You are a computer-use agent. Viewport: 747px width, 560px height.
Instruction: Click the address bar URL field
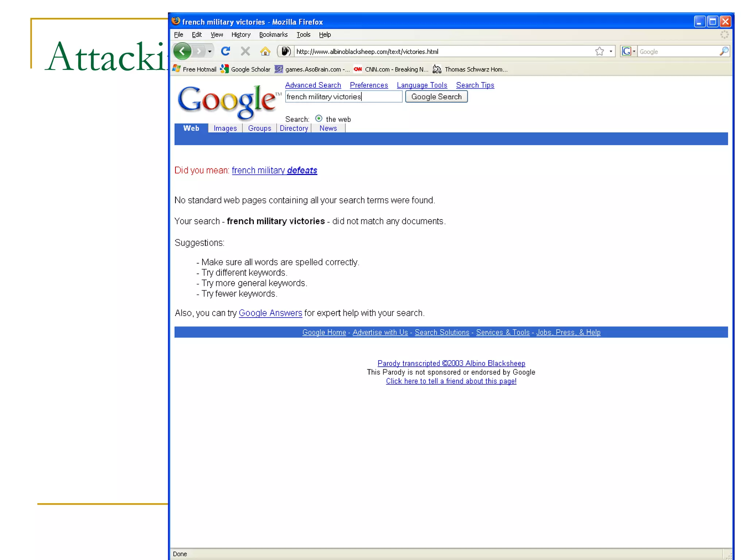443,51
